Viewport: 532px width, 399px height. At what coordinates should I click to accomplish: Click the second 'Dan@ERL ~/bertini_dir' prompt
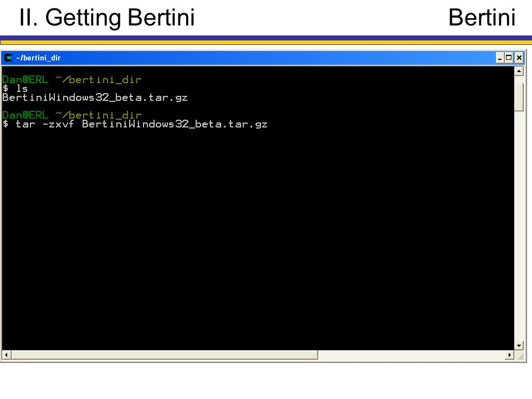pos(72,115)
